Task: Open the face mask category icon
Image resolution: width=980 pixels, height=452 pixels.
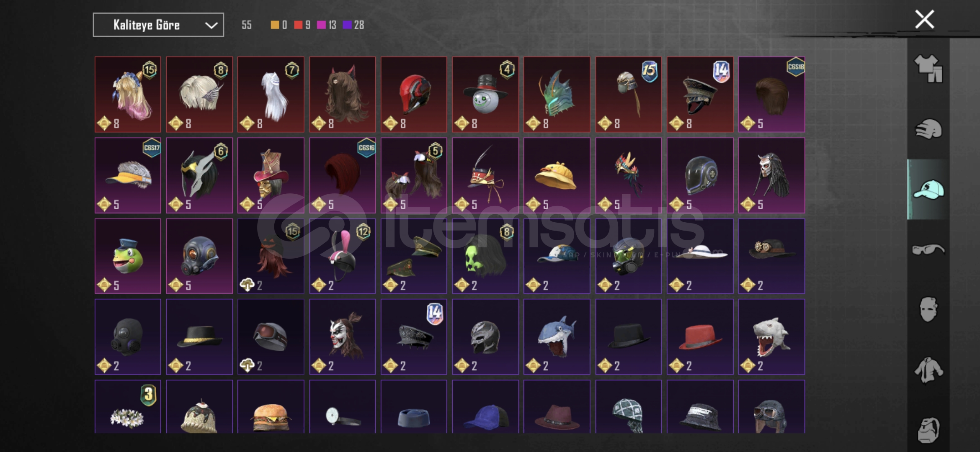Action: (x=928, y=309)
